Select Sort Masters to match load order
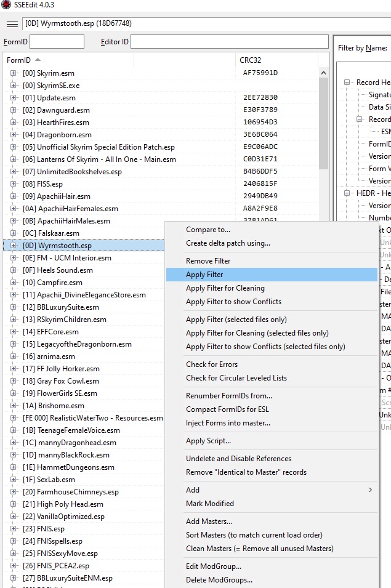Screen dimensions: 391x588 (254, 535)
